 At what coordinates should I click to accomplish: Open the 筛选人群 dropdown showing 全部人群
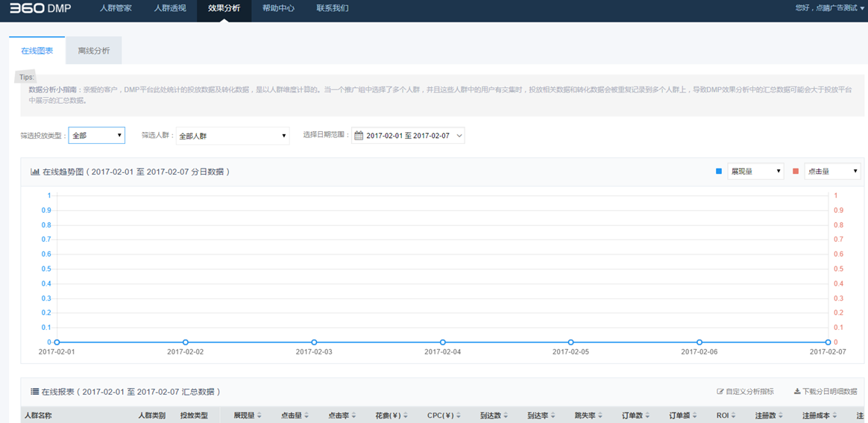pos(233,136)
